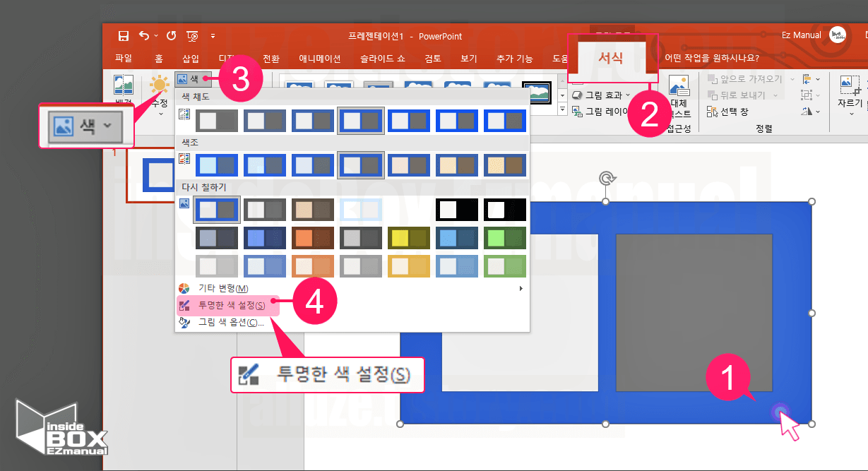Click the 색 color dropdown button in ribbon

pyautogui.click(x=193, y=79)
